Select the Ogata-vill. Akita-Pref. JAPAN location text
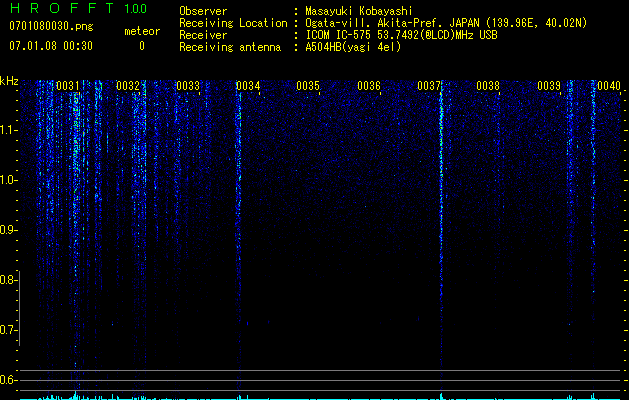This screenshot has height=400, width=629. click(446, 23)
